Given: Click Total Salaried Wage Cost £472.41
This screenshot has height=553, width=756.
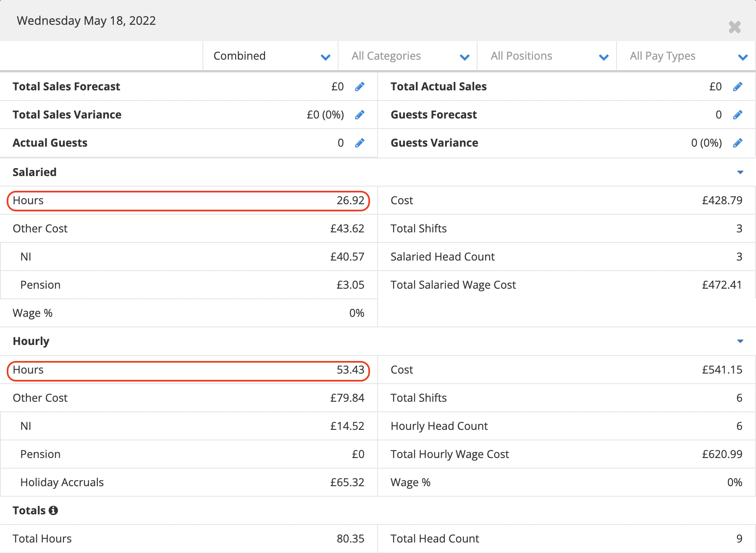Looking at the screenshot, I should pyautogui.click(x=722, y=285).
